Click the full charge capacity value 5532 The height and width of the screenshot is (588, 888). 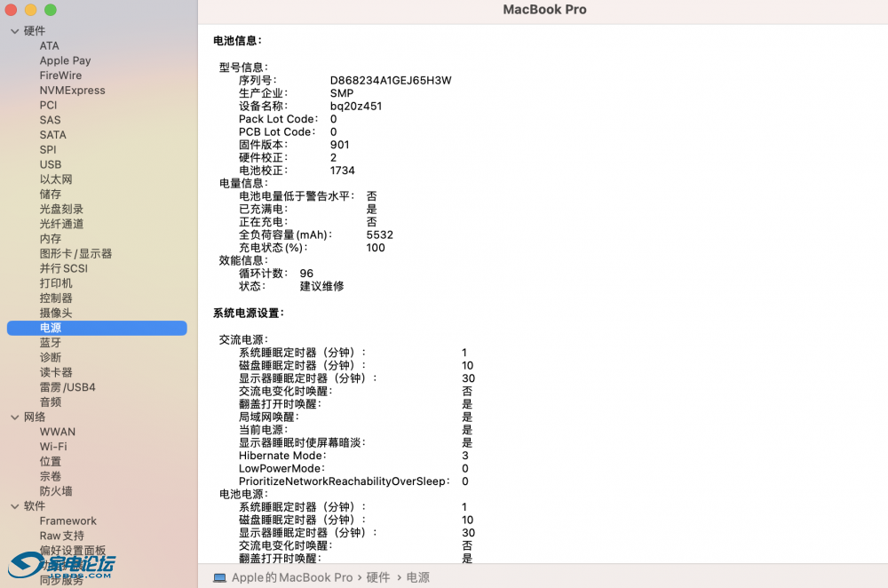379,235
